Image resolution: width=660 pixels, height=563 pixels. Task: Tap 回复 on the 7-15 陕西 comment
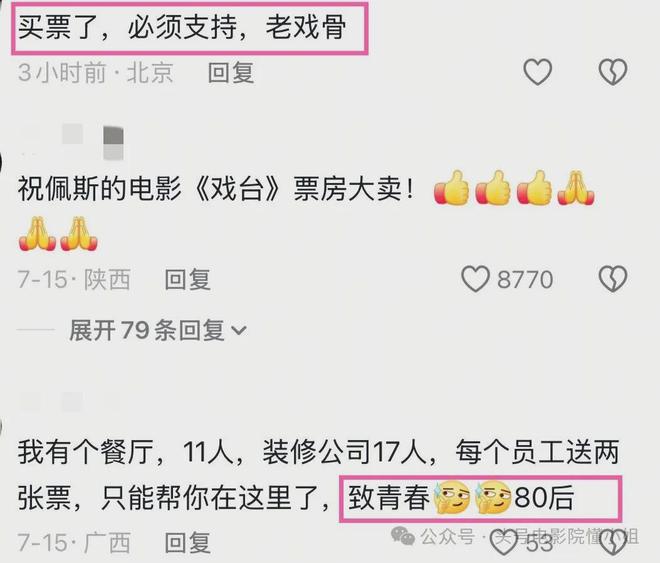click(187, 279)
